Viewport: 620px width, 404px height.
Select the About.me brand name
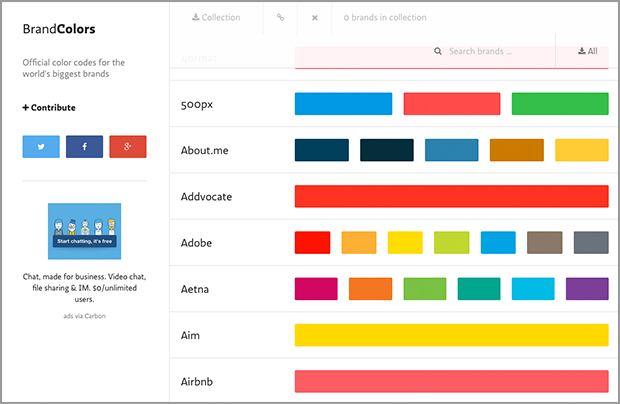[x=204, y=150]
